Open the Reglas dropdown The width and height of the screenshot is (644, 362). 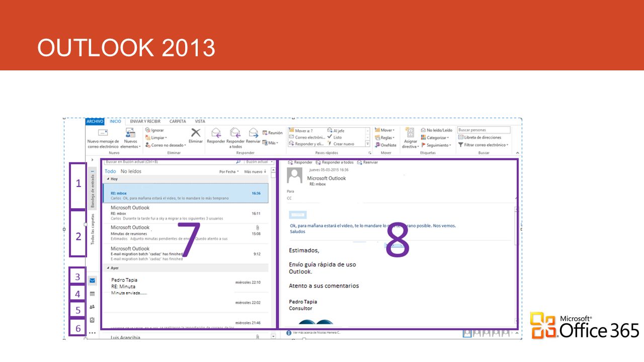coord(384,138)
